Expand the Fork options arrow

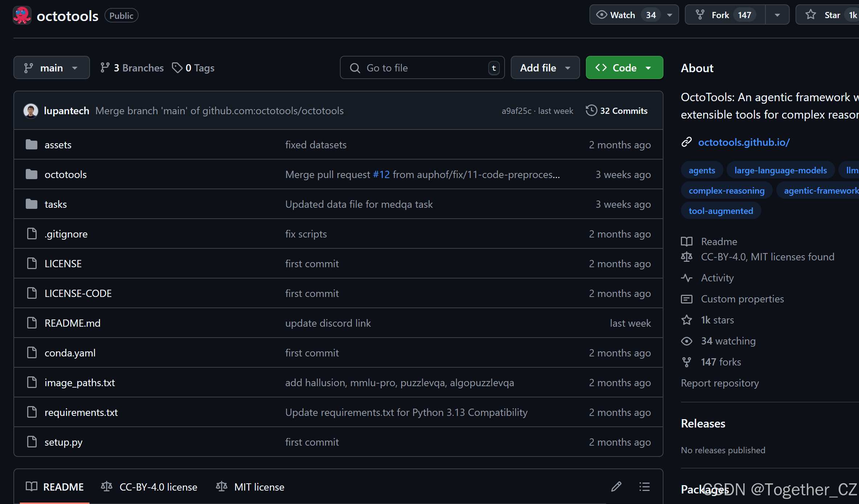pos(777,15)
